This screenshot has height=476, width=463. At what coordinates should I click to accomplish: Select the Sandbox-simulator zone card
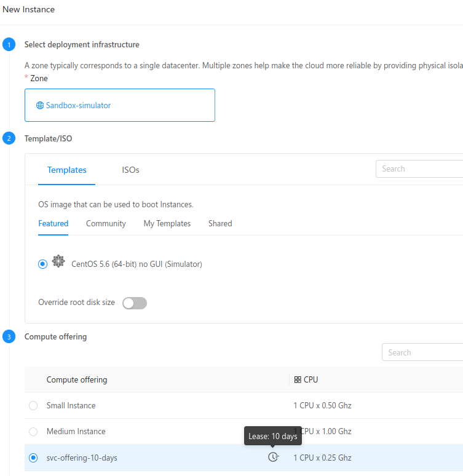coord(120,105)
